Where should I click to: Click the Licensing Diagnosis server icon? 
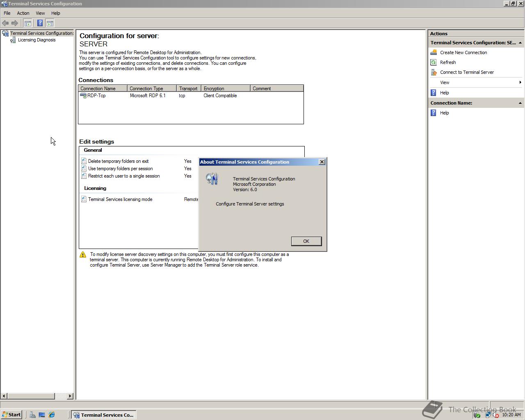(x=13, y=40)
